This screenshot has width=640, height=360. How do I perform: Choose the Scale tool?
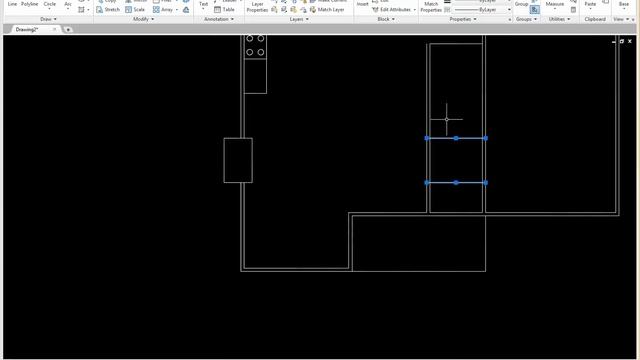135,9
